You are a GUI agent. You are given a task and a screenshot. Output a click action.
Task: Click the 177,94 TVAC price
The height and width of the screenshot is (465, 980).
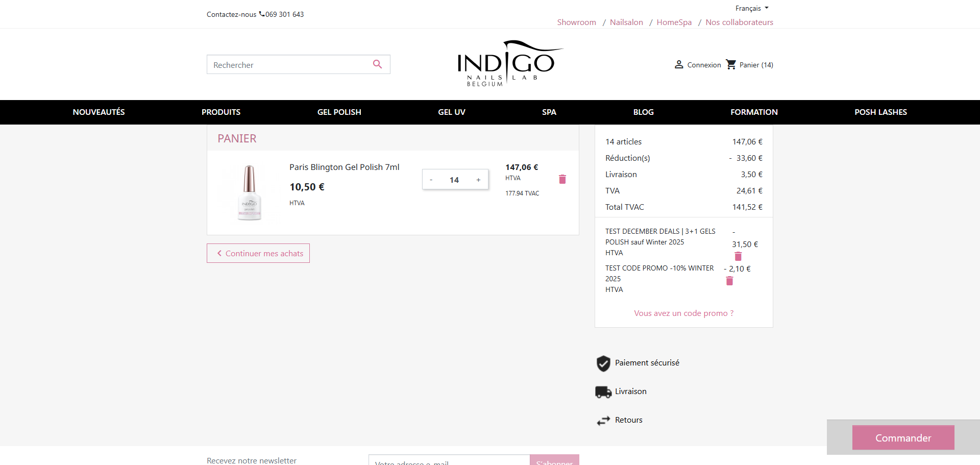[522, 193]
